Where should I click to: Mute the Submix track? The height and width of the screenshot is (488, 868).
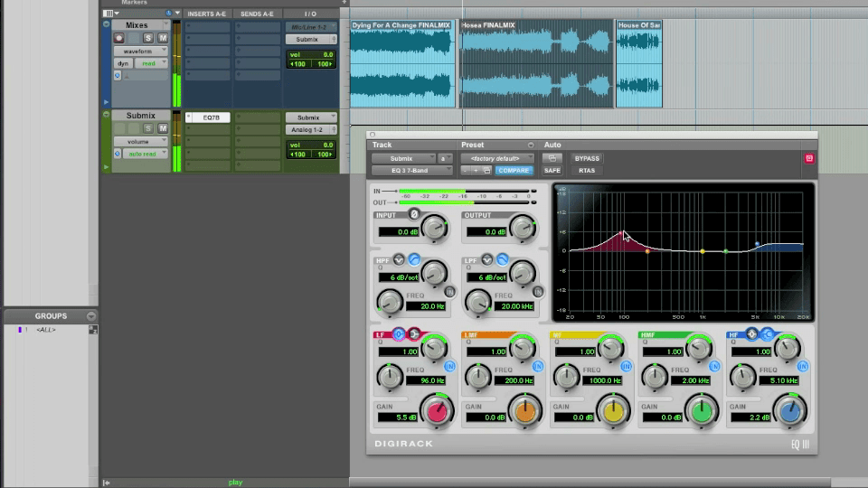[163, 128]
